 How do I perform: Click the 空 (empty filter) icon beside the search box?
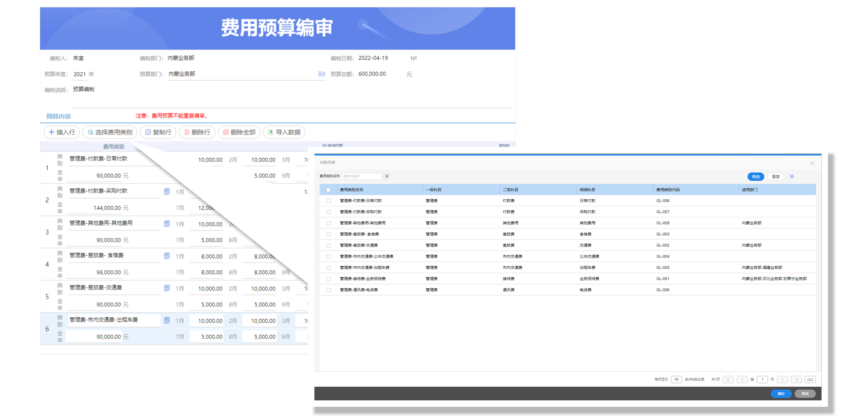pyautogui.click(x=387, y=176)
